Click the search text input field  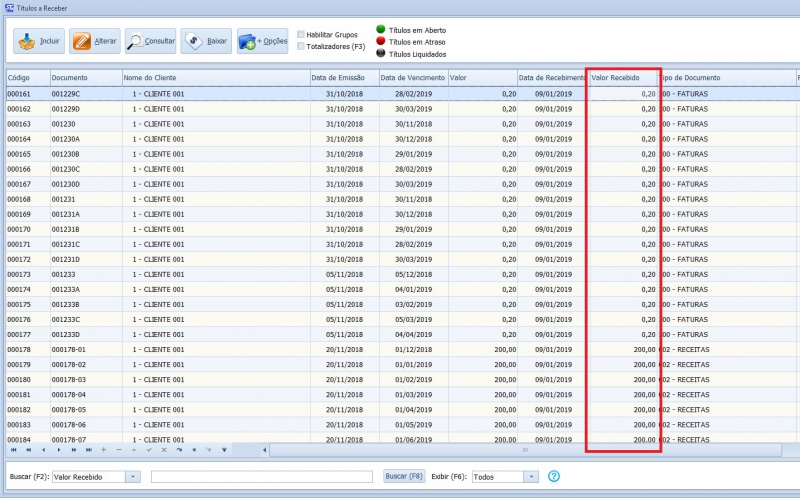coord(261,477)
